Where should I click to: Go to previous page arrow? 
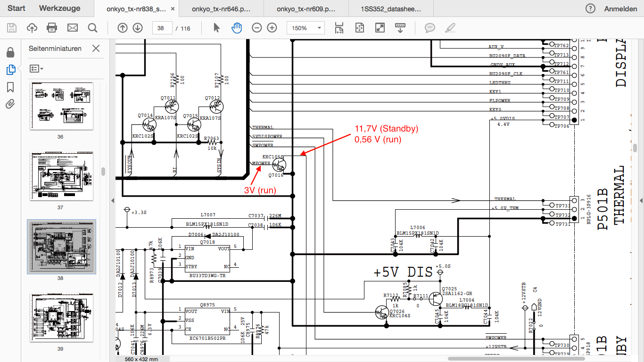[x=123, y=28]
